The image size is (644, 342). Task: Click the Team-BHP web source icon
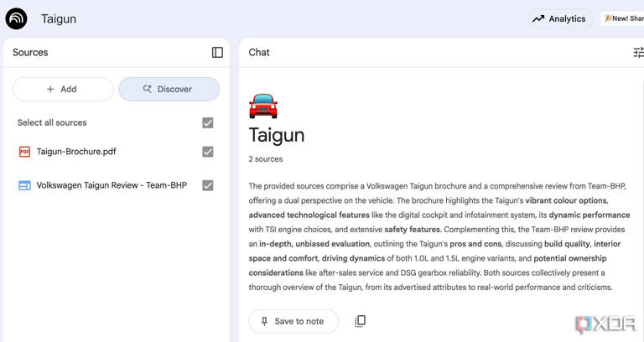pos(24,185)
